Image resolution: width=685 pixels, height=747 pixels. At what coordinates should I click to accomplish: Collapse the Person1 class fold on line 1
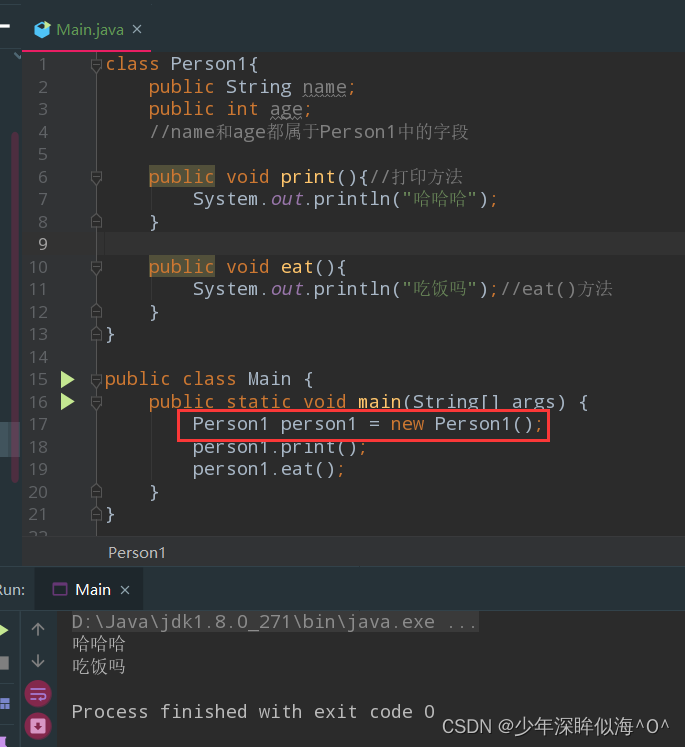coord(96,64)
